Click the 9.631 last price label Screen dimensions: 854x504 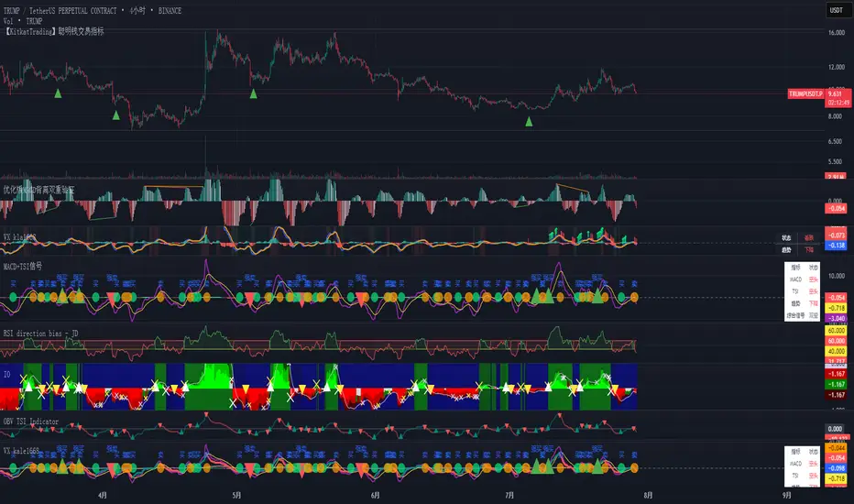click(838, 93)
